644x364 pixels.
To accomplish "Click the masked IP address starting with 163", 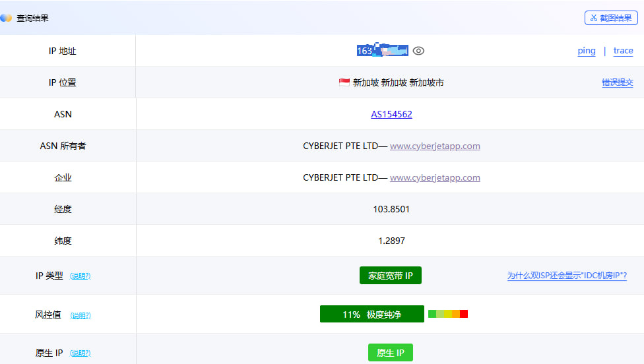I will pyautogui.click(x=382, y=51).
